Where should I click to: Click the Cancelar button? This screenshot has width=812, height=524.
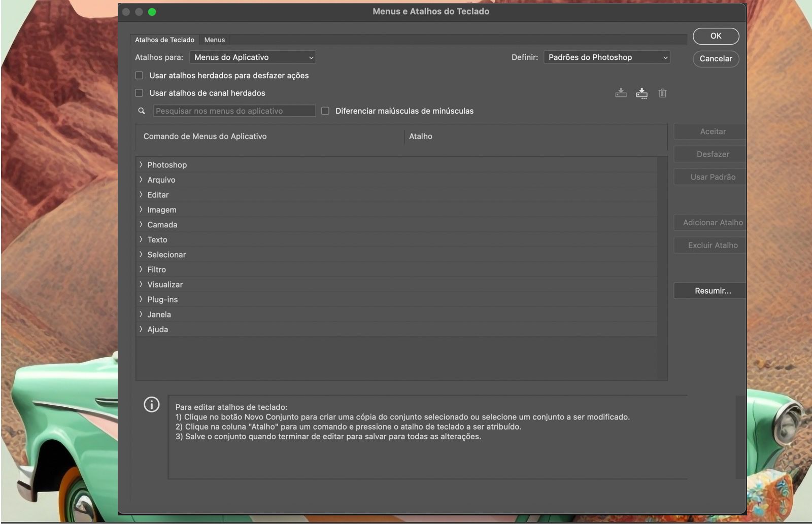tap(716, 59)
